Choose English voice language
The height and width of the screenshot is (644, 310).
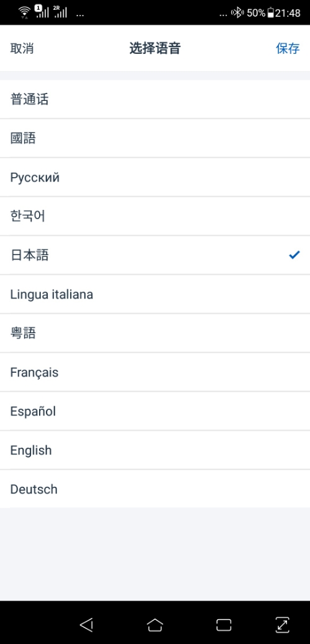(x=155, y=450)
